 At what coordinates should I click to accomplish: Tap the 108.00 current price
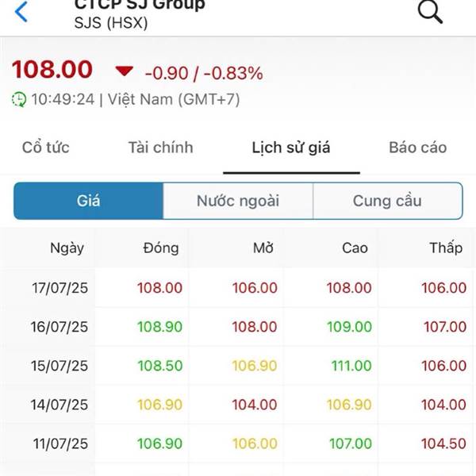click(x=52, y=69)
